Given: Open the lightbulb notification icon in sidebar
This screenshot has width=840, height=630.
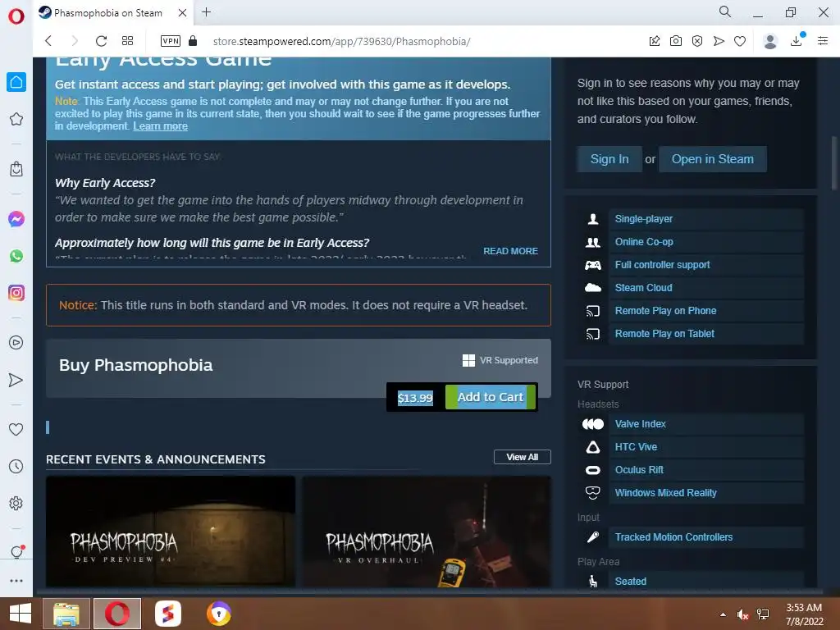Looking at the screenshot, I should 16,552.
